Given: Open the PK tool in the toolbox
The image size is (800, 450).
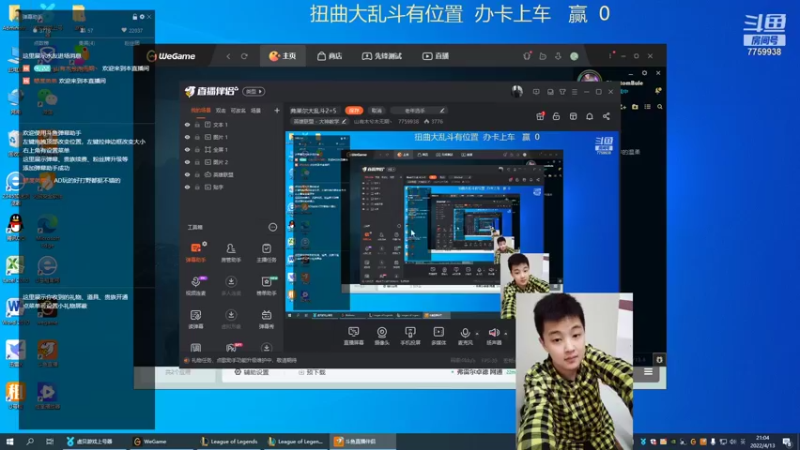Looking at the screenshot, I should [x=232, y=348].
